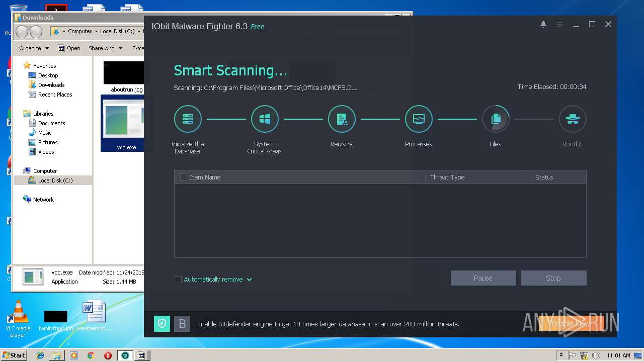This screenshot has width=644, height=362.
Task: Click Enable Now for Bitdefender engine
Action: (571, 324)
